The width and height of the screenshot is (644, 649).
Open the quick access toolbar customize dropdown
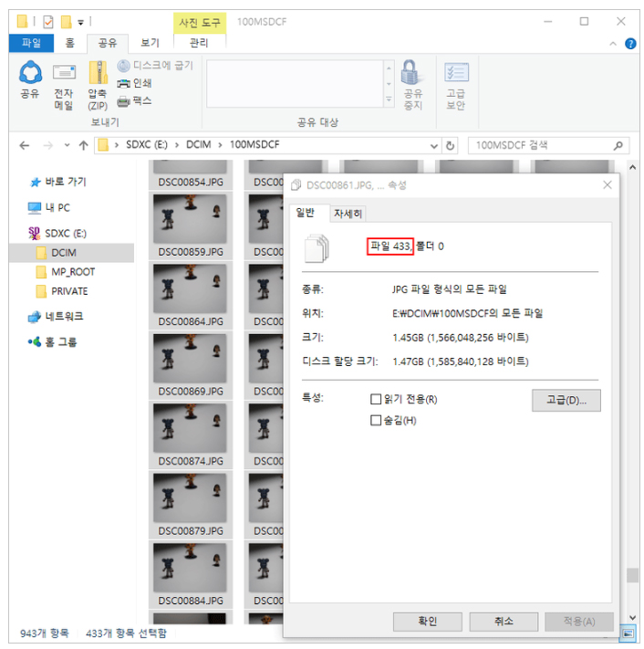[80, 22]
